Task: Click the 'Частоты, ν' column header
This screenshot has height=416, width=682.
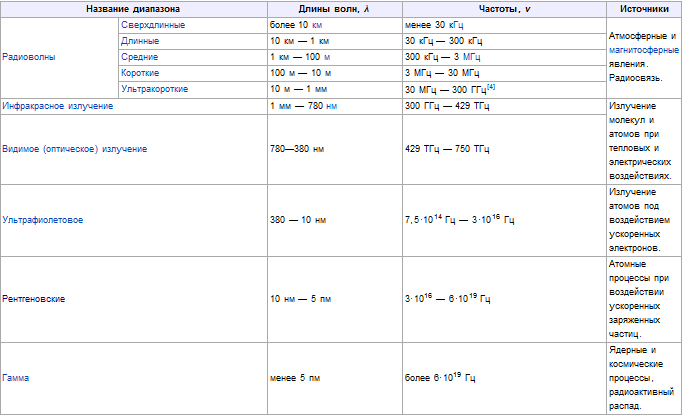Action: point(504,9)
